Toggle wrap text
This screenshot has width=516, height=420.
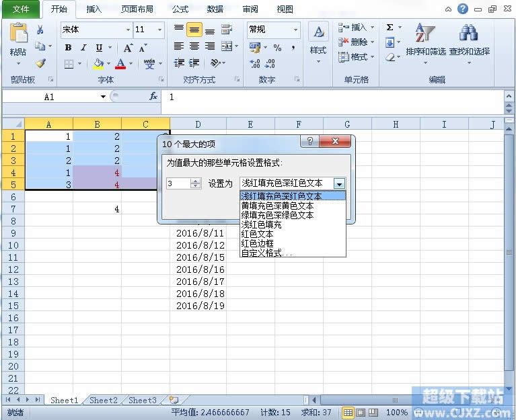tap(227, 30)
